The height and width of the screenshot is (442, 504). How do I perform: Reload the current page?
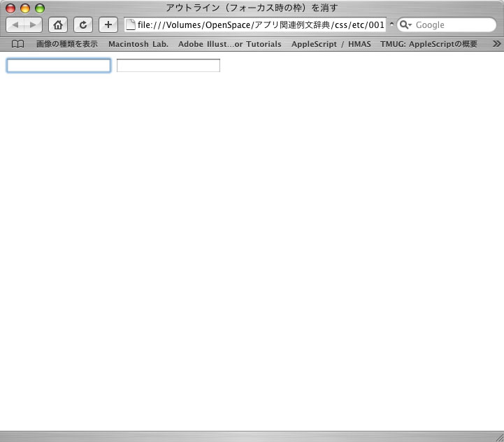tap(83, 25)
